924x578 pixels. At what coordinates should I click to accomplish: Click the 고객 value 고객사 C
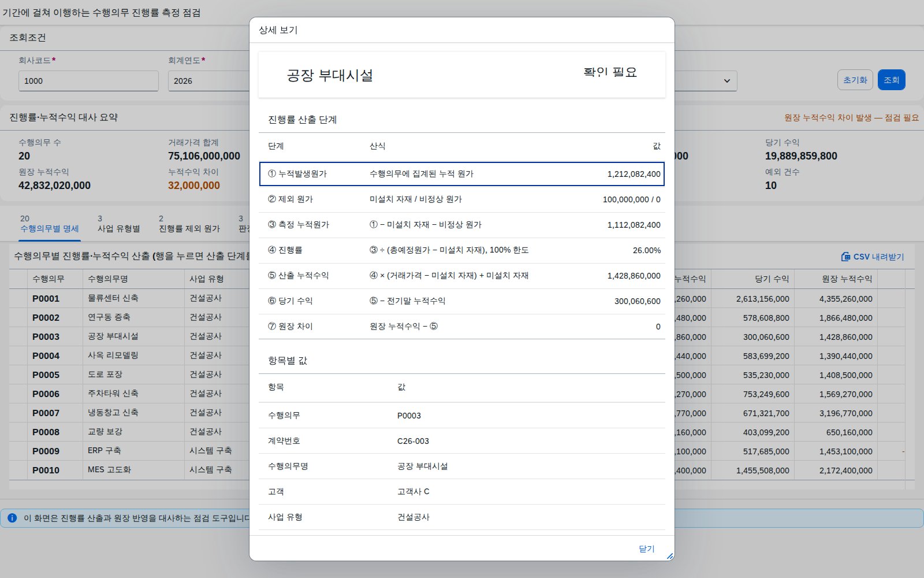(413, 492)
